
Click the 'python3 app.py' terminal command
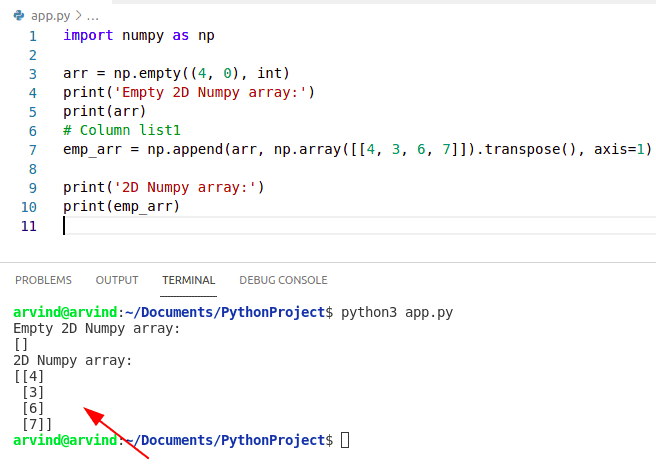pos(397,313)
